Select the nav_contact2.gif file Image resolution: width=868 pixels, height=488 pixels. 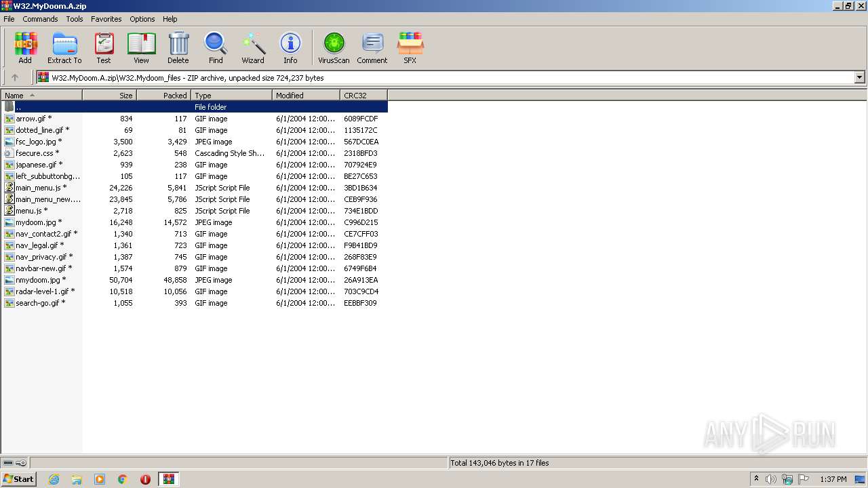[x=195, y=234]
